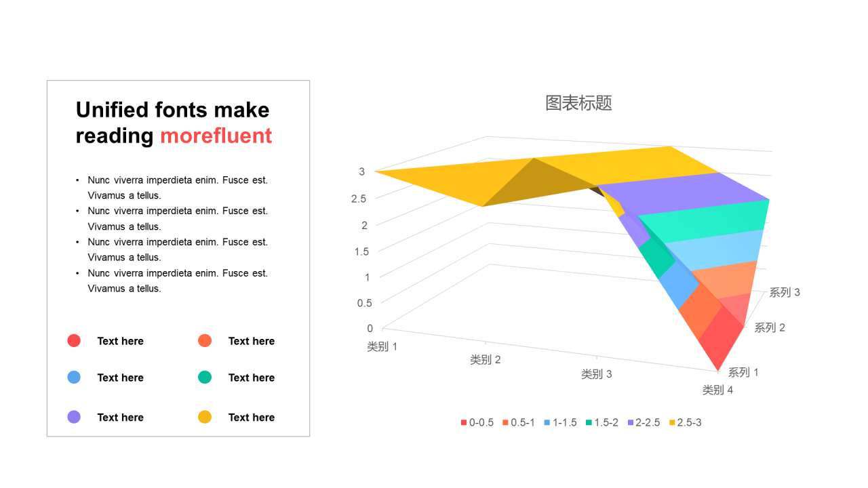Image resolution: width=868 pixels, height=488 pixels.
Task: Click the 0.5-1 legend entry
Action: (519, 422)
